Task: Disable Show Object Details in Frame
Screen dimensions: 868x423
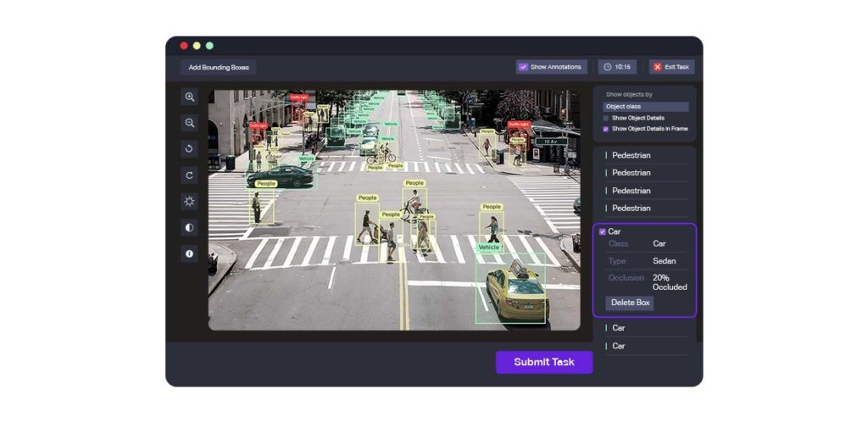Action: (x=605, y=129)
